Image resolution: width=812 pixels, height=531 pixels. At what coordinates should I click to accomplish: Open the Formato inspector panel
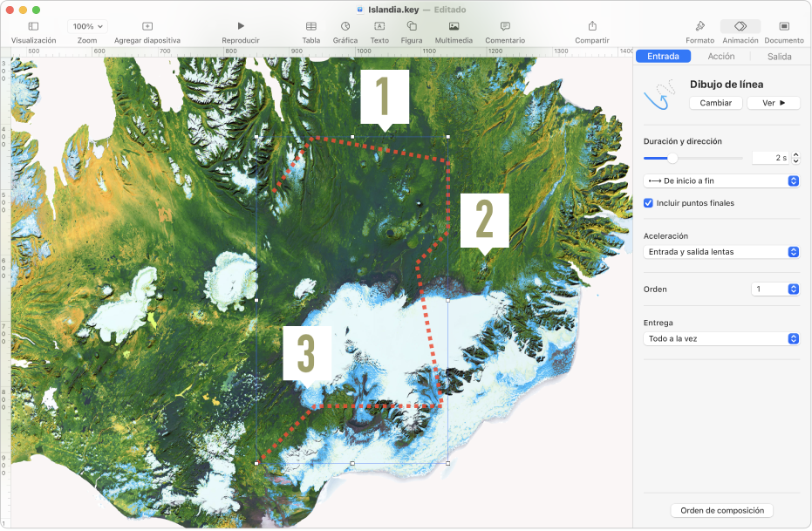(x=699, y=27)
